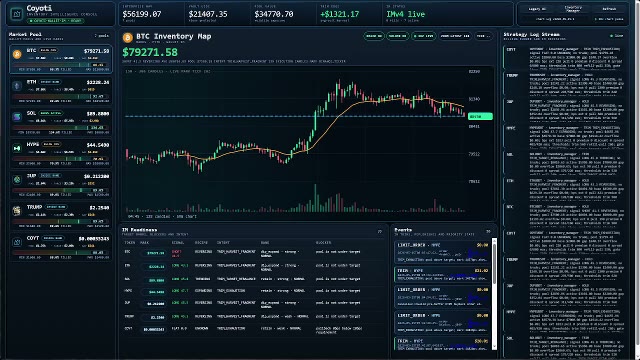Click the TRUMP status badge in Market Pool

[56, 207]
